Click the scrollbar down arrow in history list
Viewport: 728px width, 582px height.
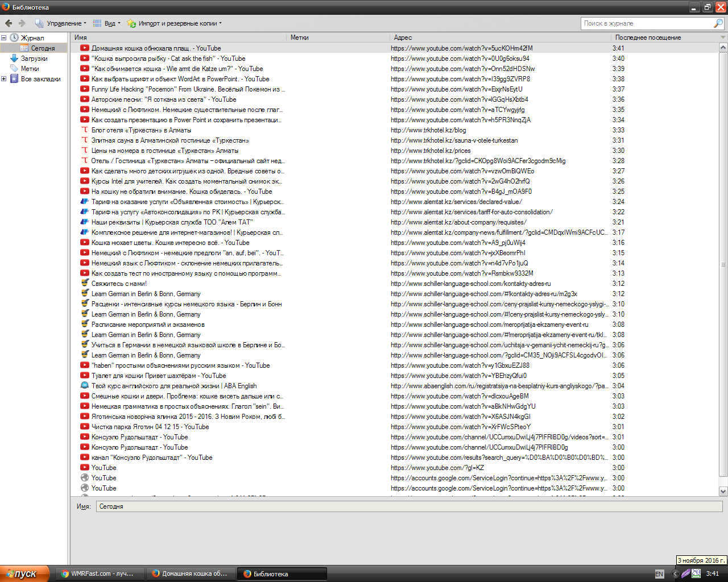point(723,491)
